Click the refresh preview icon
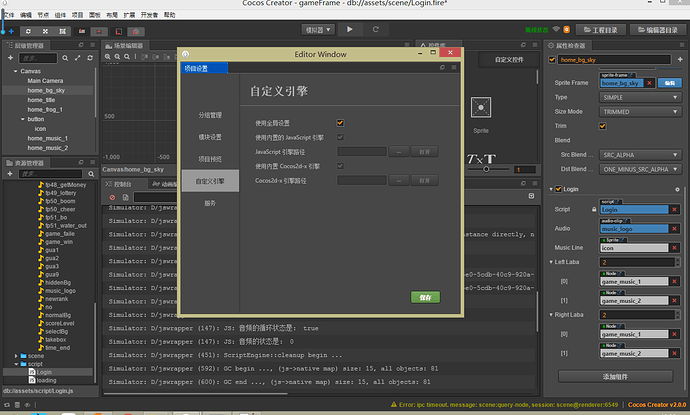This screenshot has height=415, width=690. 375,29
